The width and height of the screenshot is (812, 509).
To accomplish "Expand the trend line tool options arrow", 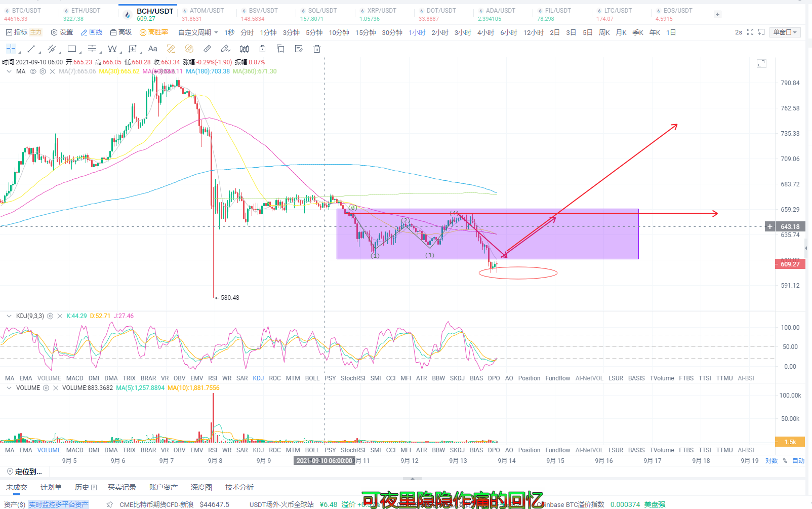I will (39, 52).
